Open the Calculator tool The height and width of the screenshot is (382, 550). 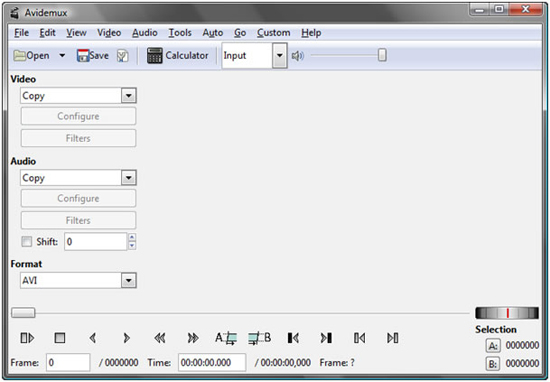coord(177,55)
